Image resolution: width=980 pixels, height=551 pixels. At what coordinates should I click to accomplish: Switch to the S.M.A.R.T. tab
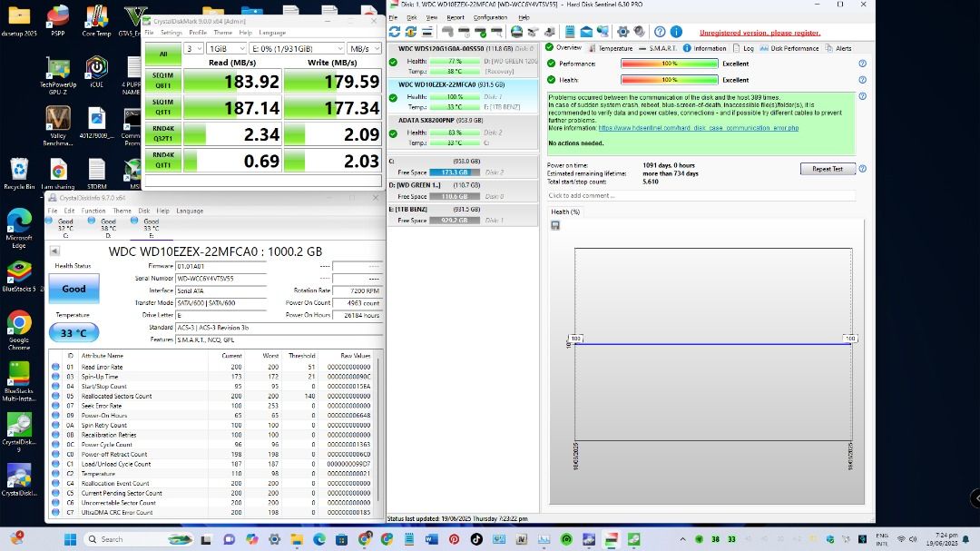point(657,48)
